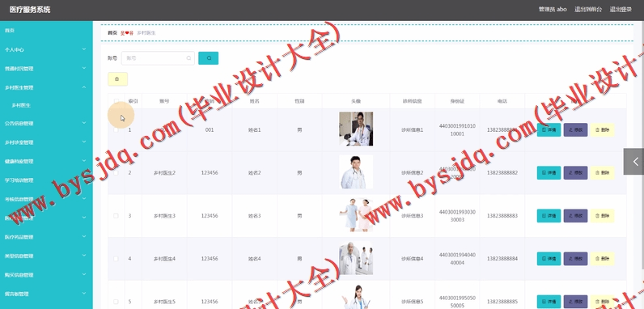The image size is (644, 309).
Task: Expand the 购买信息管理 sidebar menu
Action: coord(46,274)
